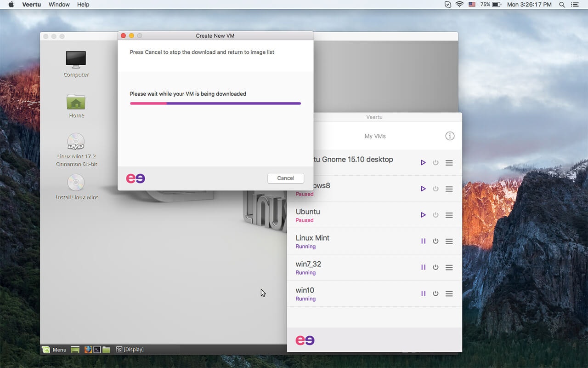Screen dimensions: 588x368
Task: Click power icon in Ubuntu Gnome row
Action: point(435,163)
